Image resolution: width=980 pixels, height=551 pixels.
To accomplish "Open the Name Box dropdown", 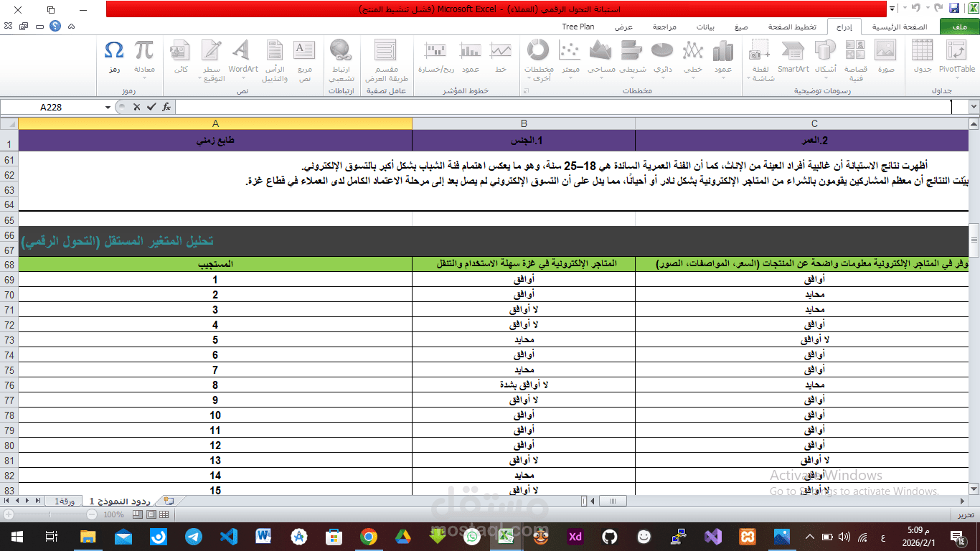I will (x=108, y=107).
